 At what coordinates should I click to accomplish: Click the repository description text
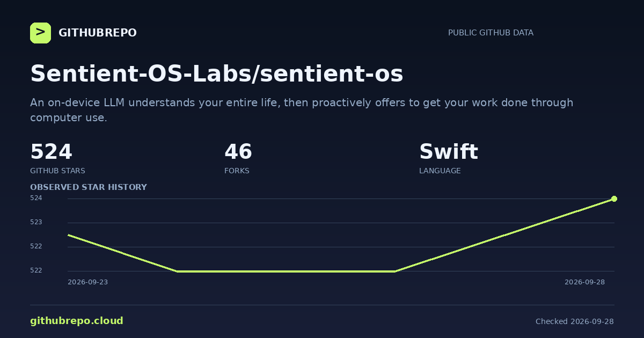[x=302, y=110]
